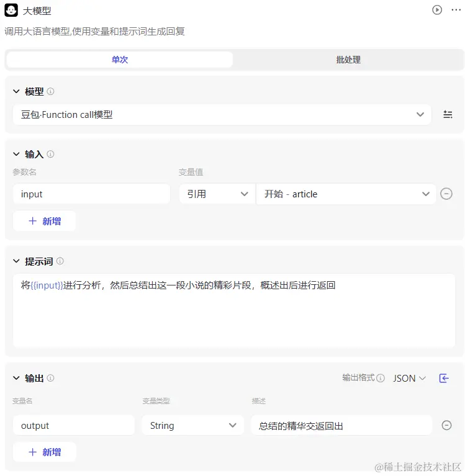Click the node description 调用大语言模型 text
The height and width of the screenshot is (476, 465).
pos(94,31)
